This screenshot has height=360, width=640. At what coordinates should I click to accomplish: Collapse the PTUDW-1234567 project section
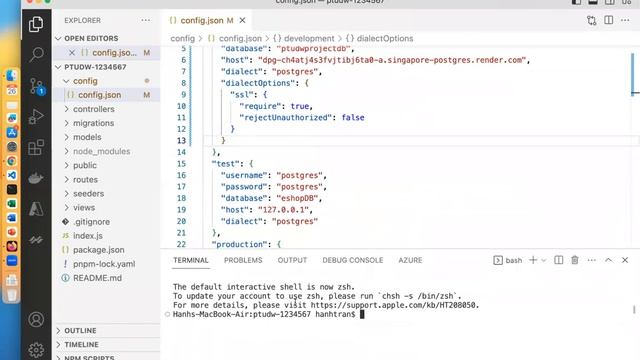click(x=95, y=67)
